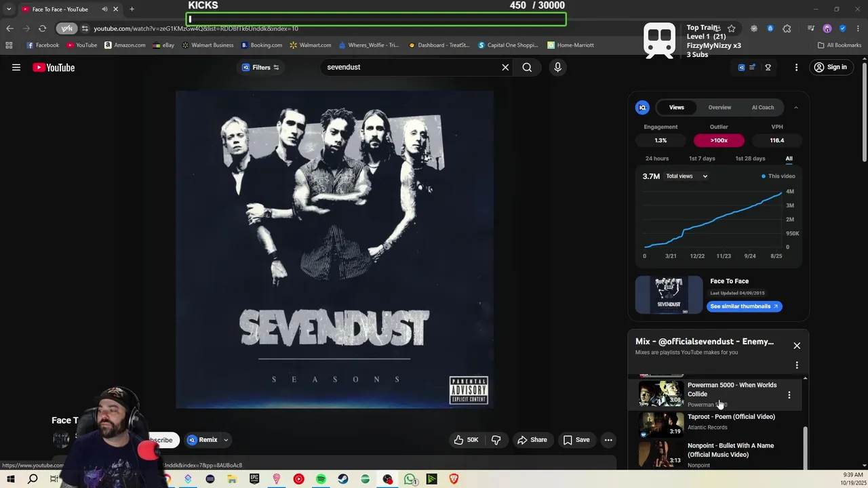The height and width of the screenshot is (488, 868).
Task: Bookmark this page with the star icon
Action: (731, 28)
